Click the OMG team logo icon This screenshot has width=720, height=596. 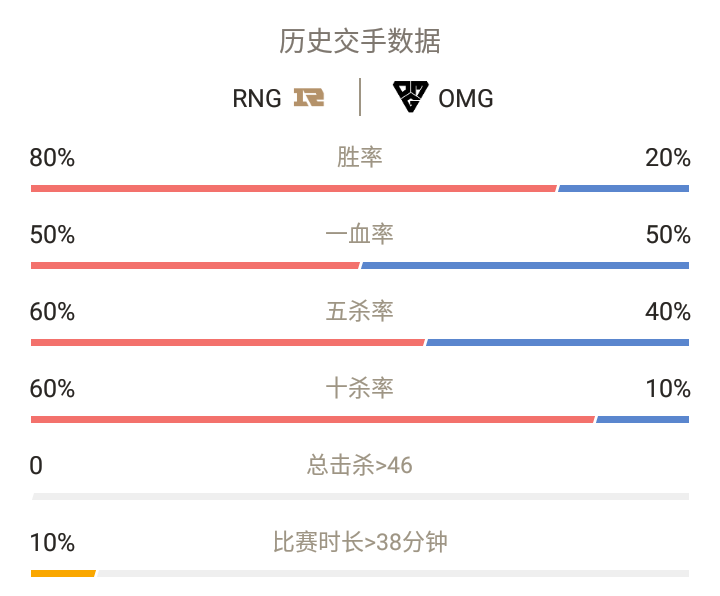coord(411,96)
